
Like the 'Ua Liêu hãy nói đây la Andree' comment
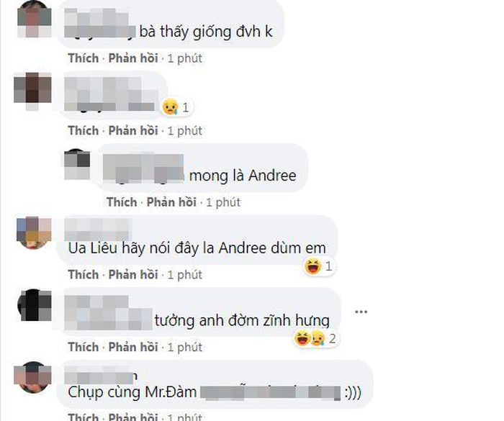pos(84,274)
